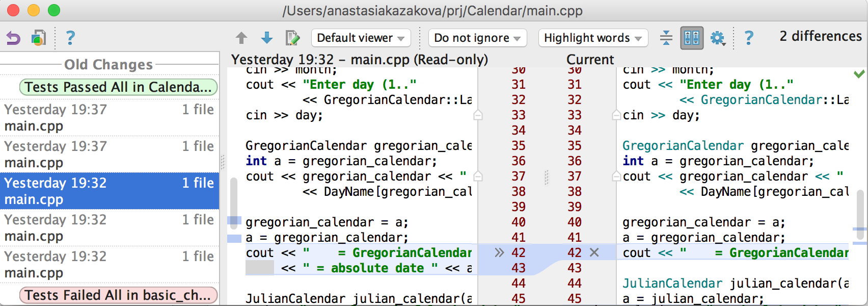
Task: Click the blue change marker beside left line 41
Action: click(234, 238)
